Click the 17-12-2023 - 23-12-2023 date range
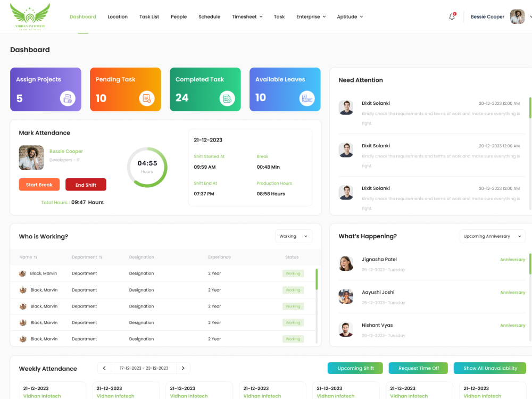This screenshot has height=399, width=532. (144, 368)
